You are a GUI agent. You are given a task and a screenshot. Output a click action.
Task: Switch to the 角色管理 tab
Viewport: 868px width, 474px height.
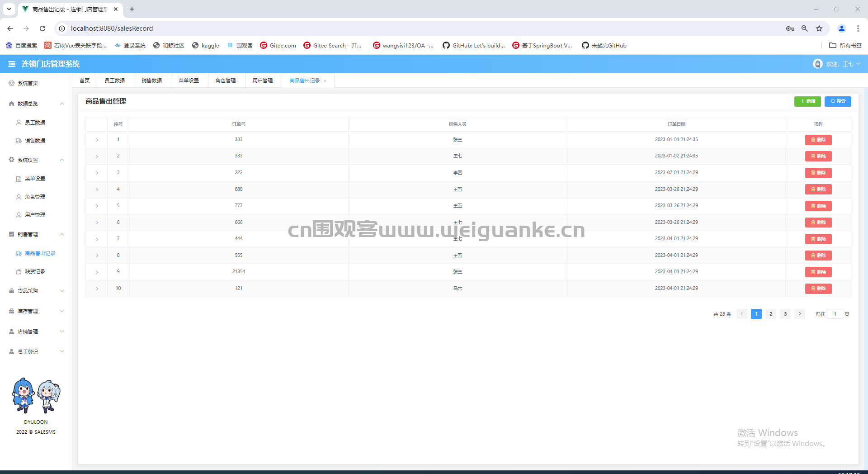coord(226,81)
